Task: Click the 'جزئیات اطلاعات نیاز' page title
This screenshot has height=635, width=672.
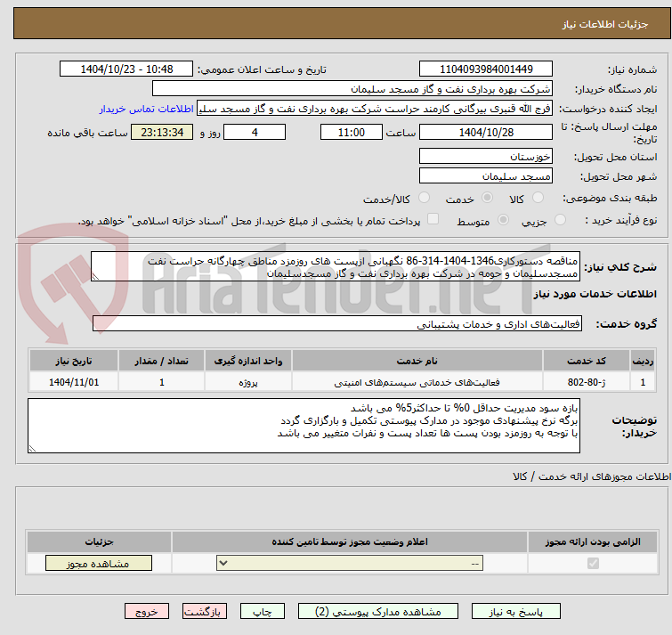Action: 604,24
